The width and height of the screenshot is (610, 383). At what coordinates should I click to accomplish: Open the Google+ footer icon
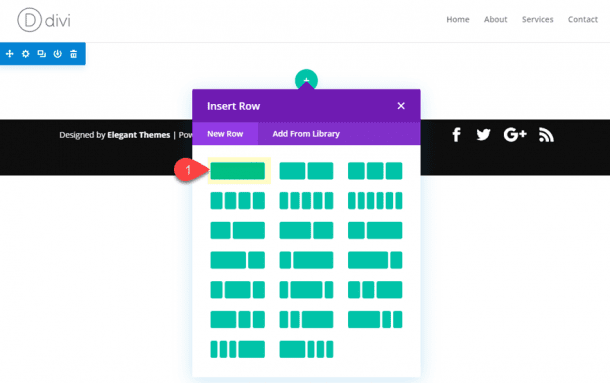(x=515, y=135)
